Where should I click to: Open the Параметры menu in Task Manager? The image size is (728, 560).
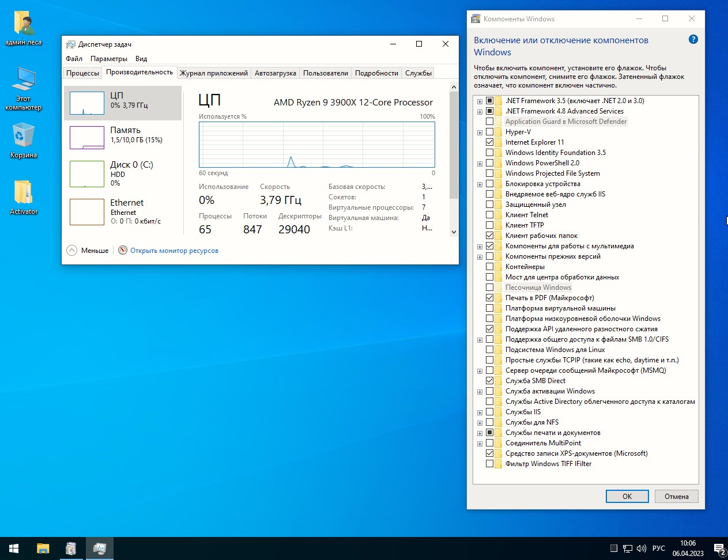108,59
